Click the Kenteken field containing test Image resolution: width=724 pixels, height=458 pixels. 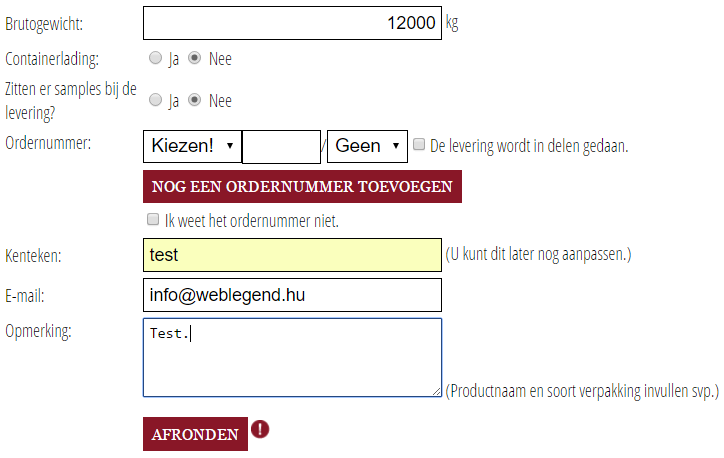(292, 255)
